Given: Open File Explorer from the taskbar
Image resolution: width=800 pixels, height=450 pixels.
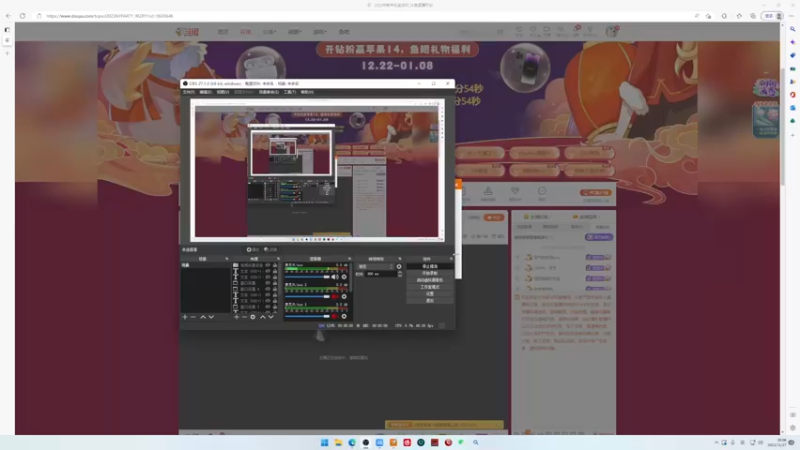Looking at the screenshot, I should coord(338,442).
